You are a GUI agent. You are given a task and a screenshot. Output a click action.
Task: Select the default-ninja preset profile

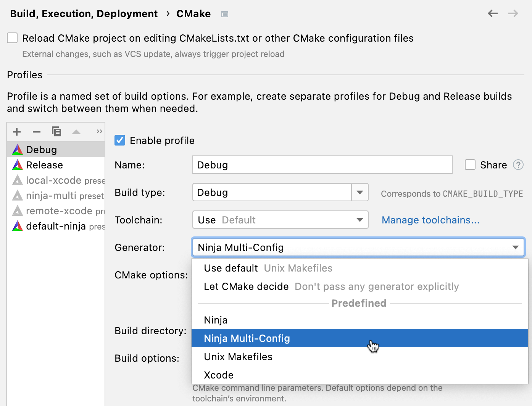click(56, 226)
